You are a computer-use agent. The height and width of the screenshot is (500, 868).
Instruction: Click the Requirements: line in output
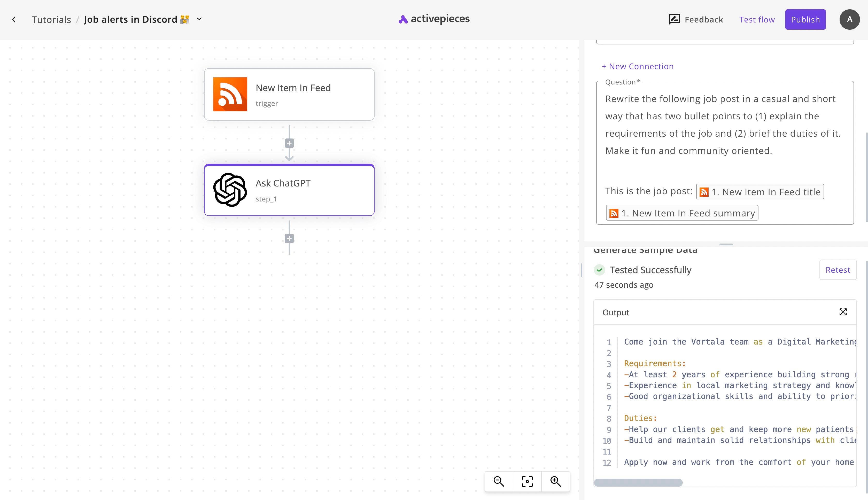pos(655,363)
